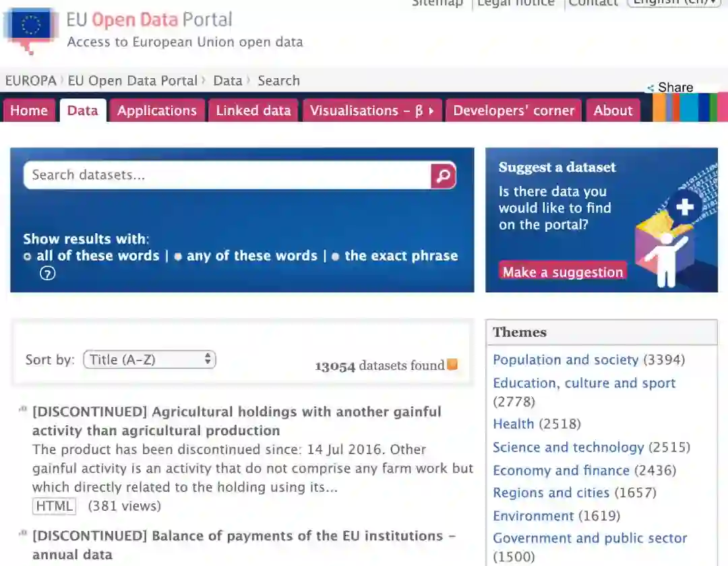Expand the Visualisations menu arrow
Image resolution: width=728 pixels, height=566 pixels.
point(431,111)
